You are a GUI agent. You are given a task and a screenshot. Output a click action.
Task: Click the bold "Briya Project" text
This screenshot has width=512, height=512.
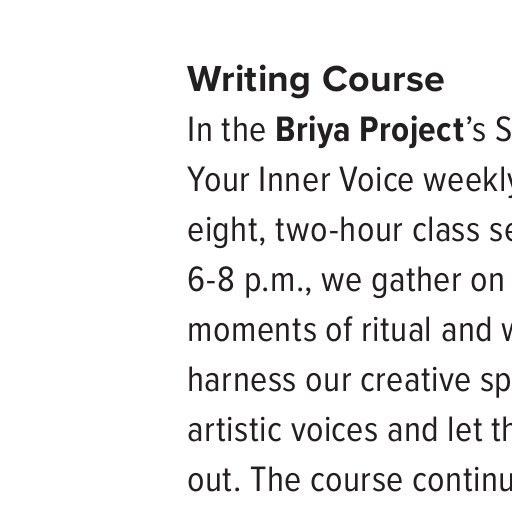(x=370, y=132)
